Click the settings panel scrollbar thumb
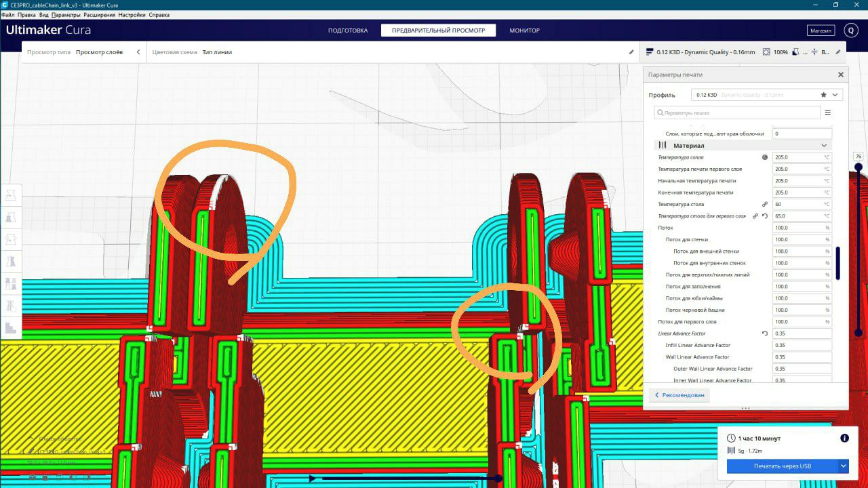The width and height of the screenshot is (868, 488). coord(838,263)
